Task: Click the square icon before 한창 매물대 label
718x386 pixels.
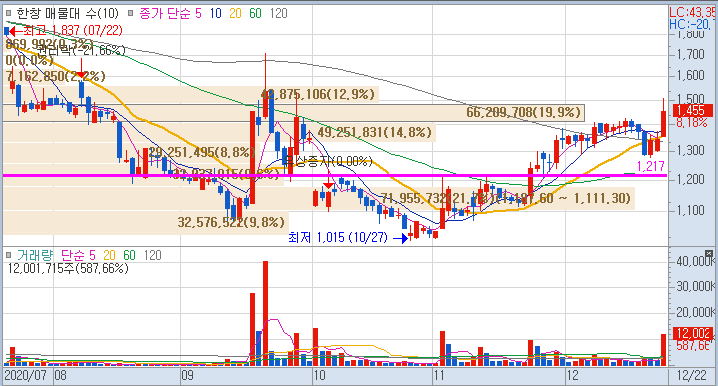Action: (8, 13)
